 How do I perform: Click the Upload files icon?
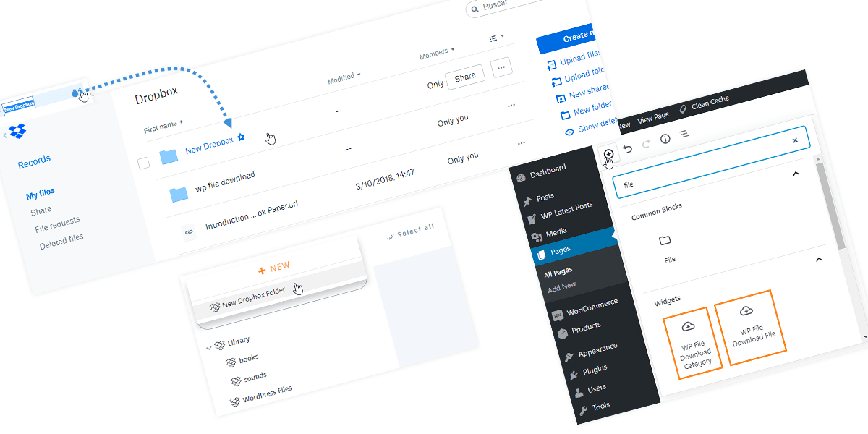click(x=553, y=65)
